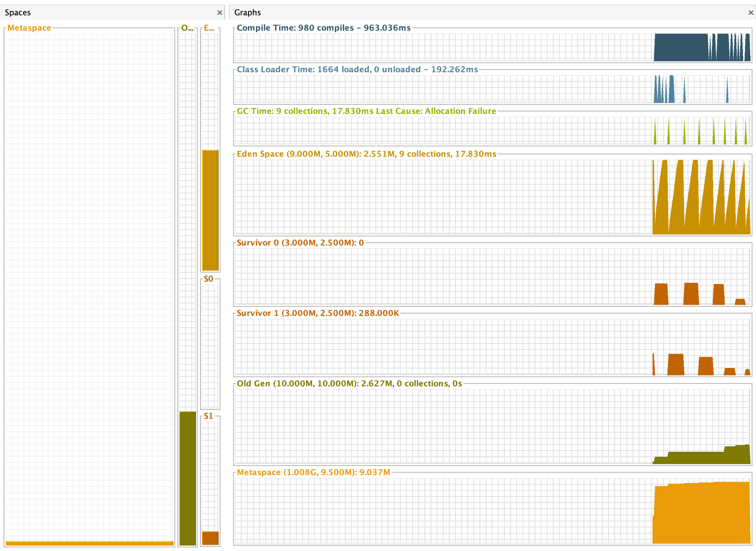Click the Graphs panel title
The image size is (756, 551).
click(248, 13)
